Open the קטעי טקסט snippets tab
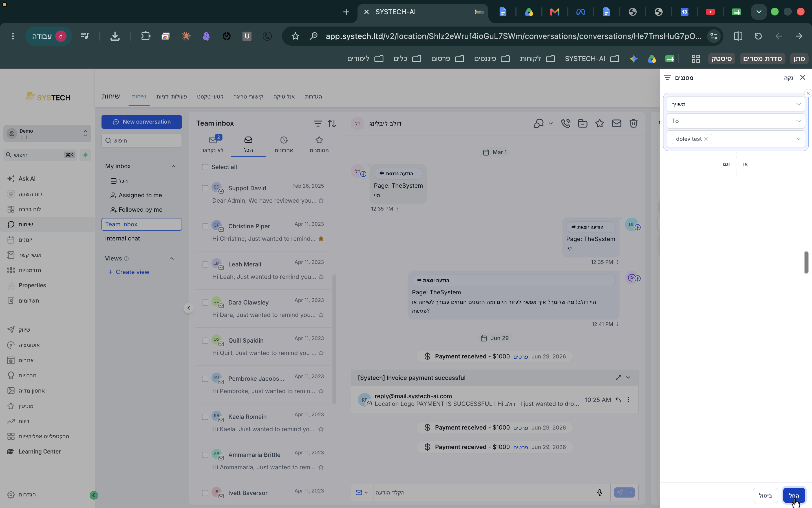The width and height of the screenshot is (812, 508). [210, 97]
